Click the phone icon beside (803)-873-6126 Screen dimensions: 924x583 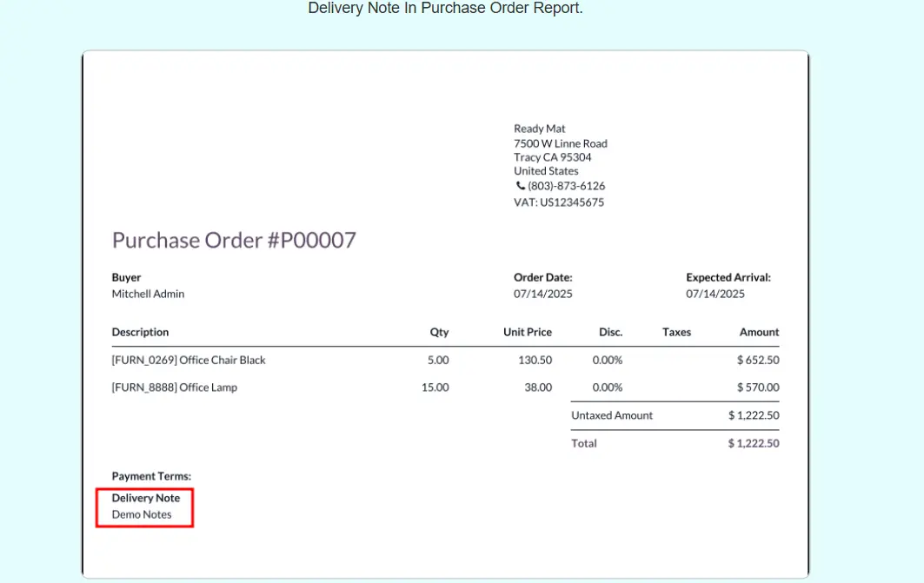point(520,186)
